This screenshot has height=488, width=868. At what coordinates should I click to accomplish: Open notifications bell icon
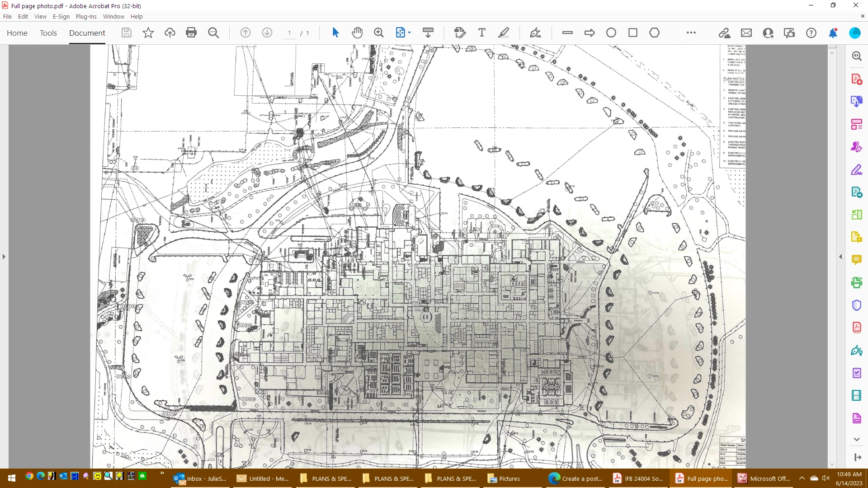[833, 33]
